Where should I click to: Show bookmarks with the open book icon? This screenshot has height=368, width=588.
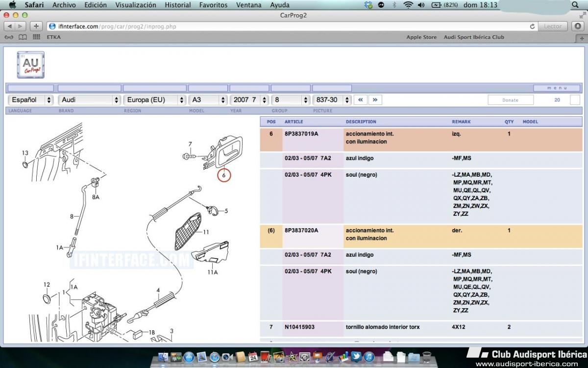point(23,37)
